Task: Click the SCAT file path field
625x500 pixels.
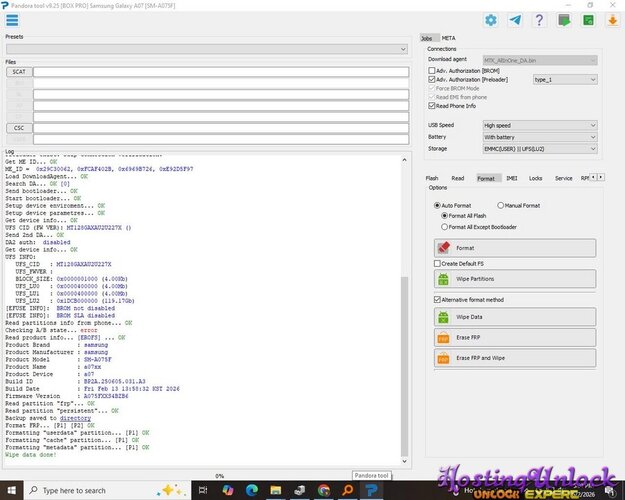Action: click(x=221, y=72)
